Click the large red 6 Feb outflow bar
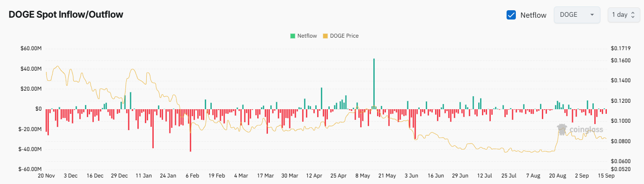This screenshot has height=184, width=644. click(190, 130)
